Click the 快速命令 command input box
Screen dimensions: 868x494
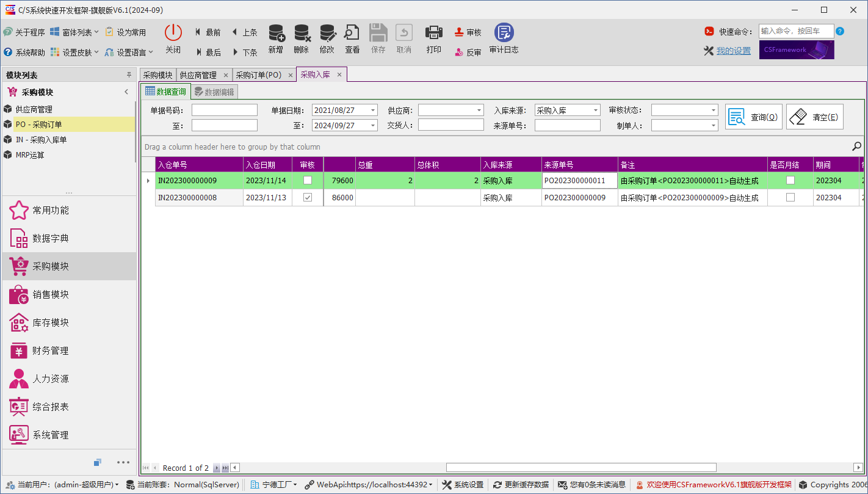coord(796,31)
